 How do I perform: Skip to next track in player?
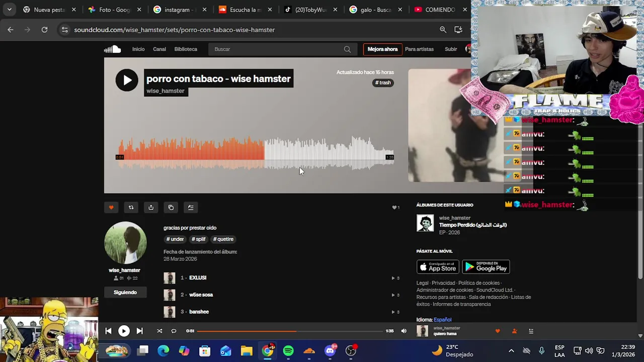[139, 331]
